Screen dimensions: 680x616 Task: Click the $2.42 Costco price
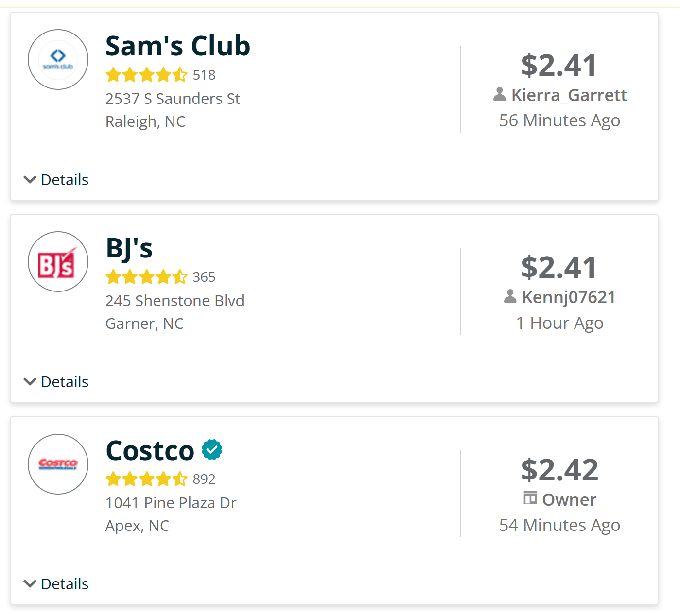coord(559,470)
